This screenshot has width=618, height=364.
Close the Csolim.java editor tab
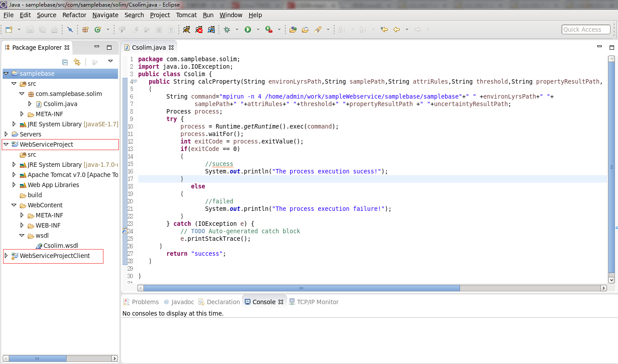click(171, 48)
